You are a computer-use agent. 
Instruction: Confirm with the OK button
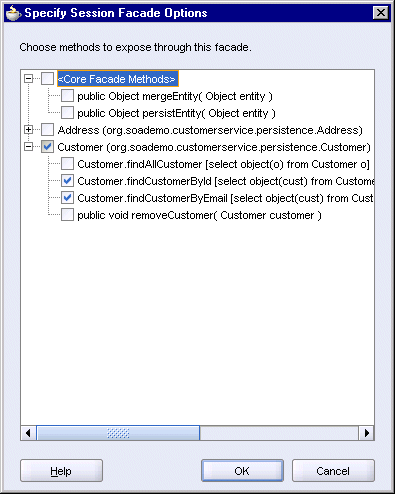point(242,471)
